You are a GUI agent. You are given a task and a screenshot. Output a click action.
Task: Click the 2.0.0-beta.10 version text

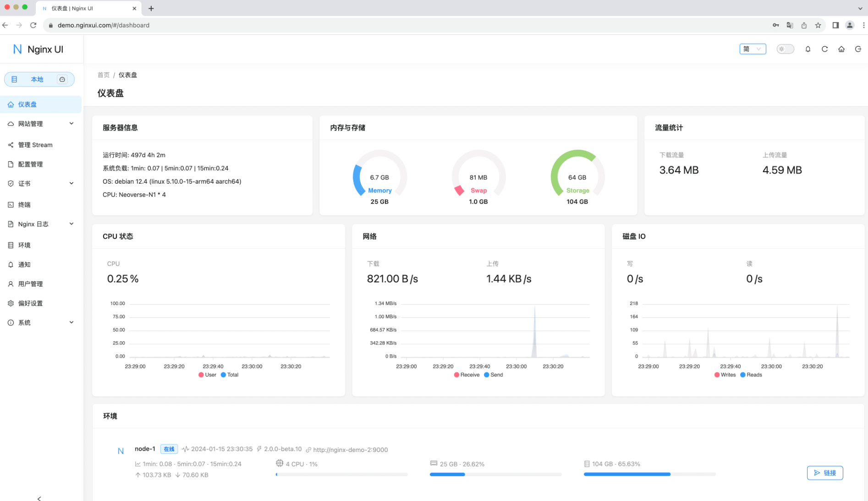point(283,449)
